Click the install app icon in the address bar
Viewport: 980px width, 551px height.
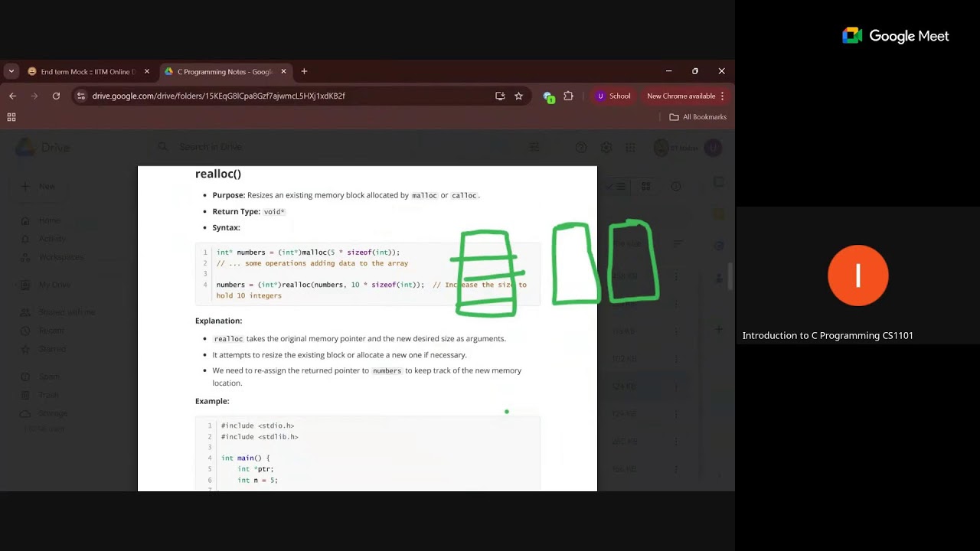click(x=500, y=96)
